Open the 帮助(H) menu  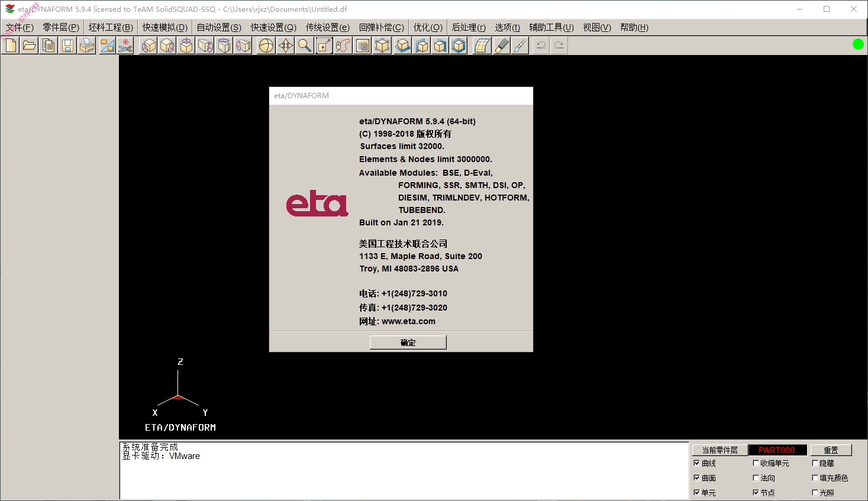pyautogui.click(x=634, y=27)
